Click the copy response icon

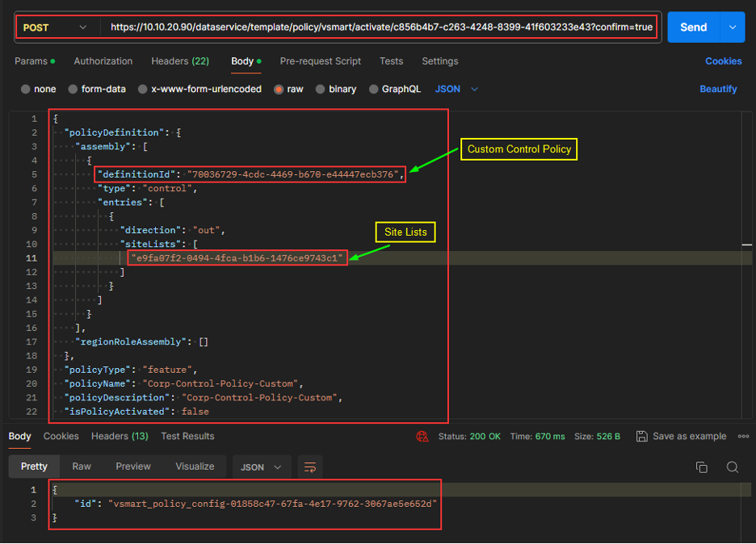(701, 467)
